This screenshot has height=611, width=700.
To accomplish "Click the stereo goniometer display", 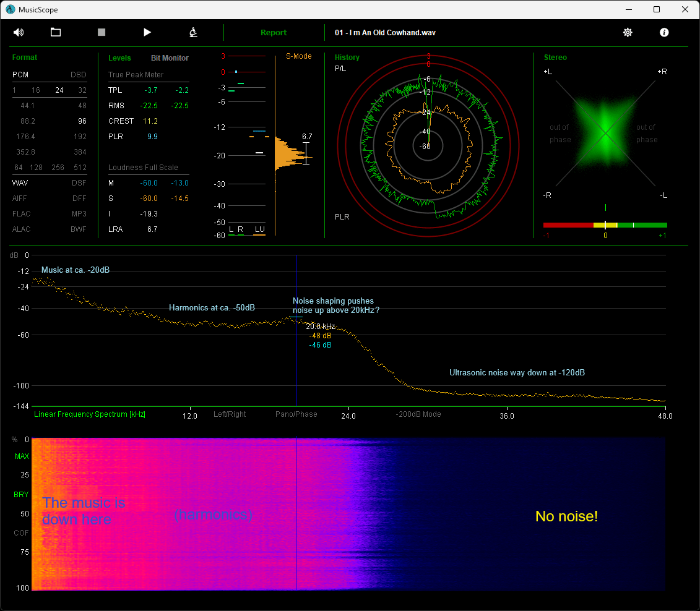I will [x=605, y=133].
